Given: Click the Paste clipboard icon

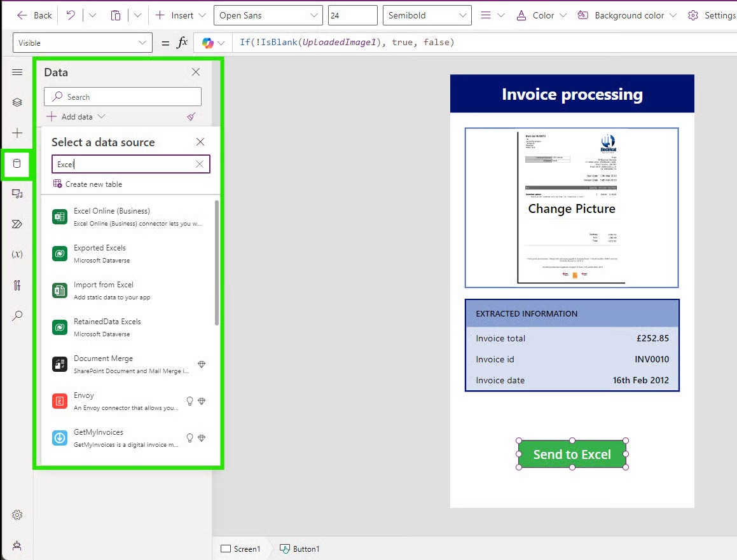Looking at the screenshot, I should 116,15.
